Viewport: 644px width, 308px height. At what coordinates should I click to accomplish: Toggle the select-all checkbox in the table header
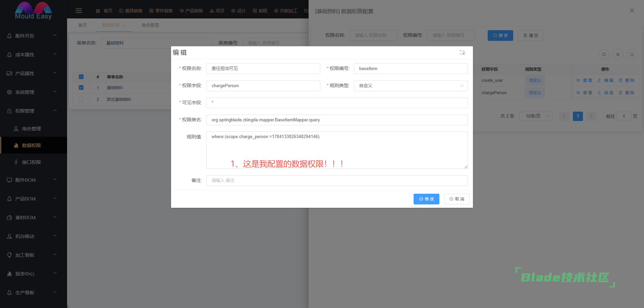(x=81, y=76)
